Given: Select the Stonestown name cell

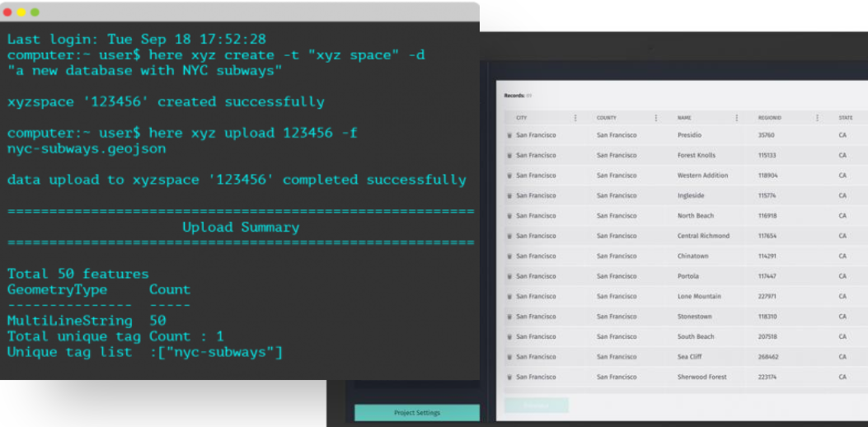Looking at the screenshot, I should point(695,317).
